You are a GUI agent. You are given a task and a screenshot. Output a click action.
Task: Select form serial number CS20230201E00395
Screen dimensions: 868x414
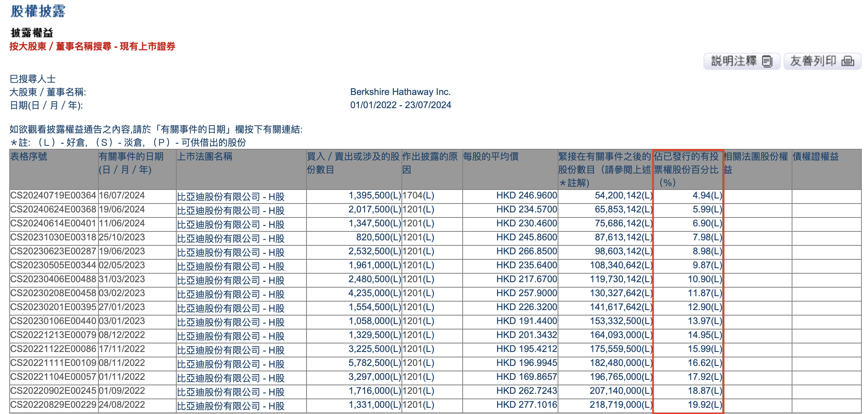53,307
